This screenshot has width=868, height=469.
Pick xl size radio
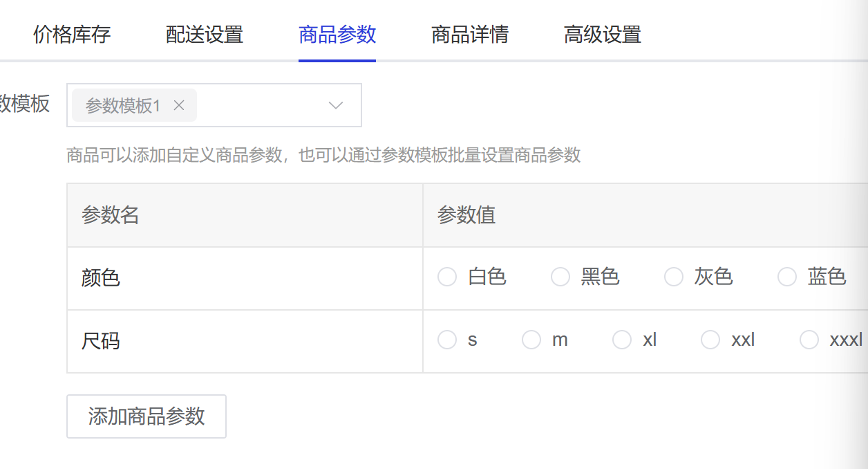pyautogui.click(x=622, y=340)
